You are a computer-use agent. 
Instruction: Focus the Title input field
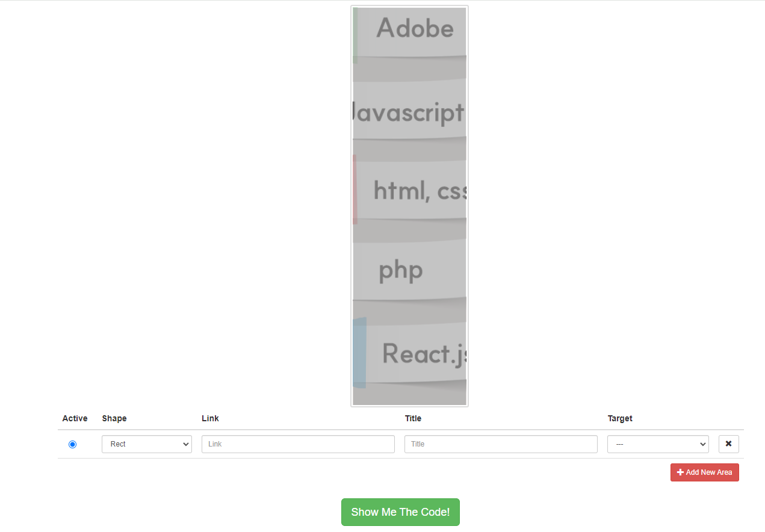tap(501, 444)
